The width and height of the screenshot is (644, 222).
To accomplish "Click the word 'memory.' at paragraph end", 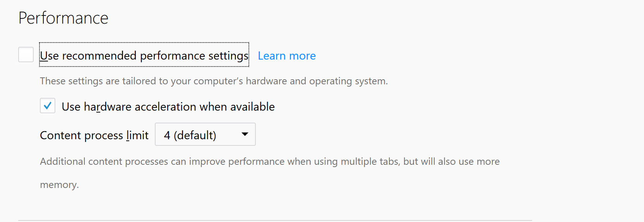I will [59, 185].
